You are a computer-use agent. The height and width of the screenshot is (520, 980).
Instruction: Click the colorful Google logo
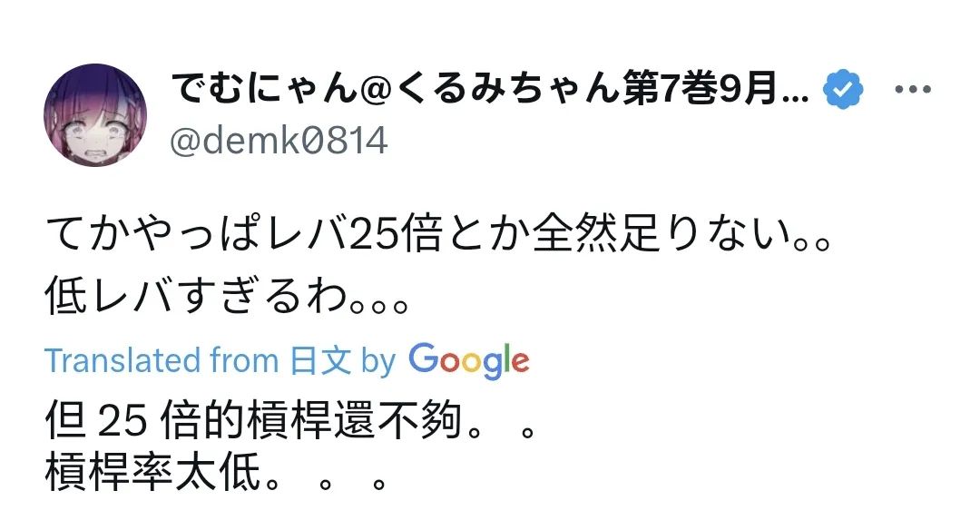pyautogui.click(x=469, y=360)
